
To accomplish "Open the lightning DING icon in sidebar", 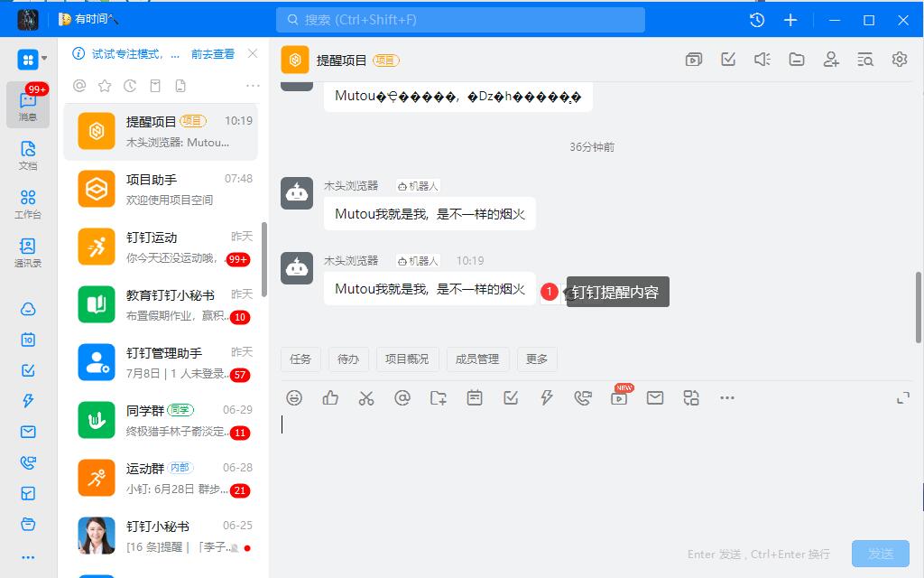I will [28, 401].
